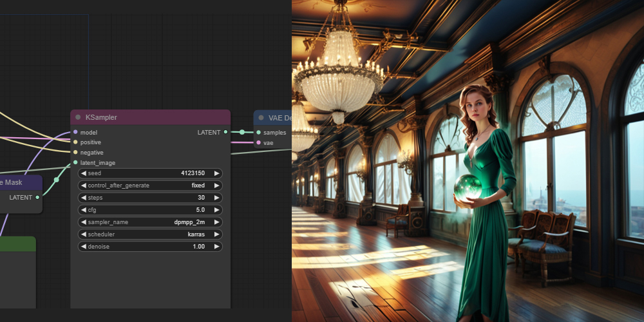Click the Mask node LATENT output socket
The image size is (644, 322).
pos(37,198)
